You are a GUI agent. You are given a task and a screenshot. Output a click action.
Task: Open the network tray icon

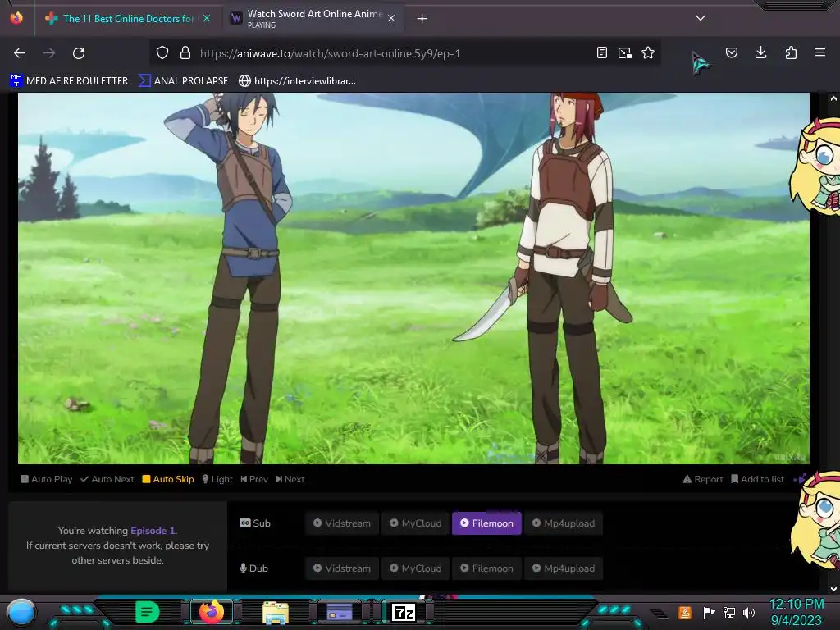tap(729, 612)
